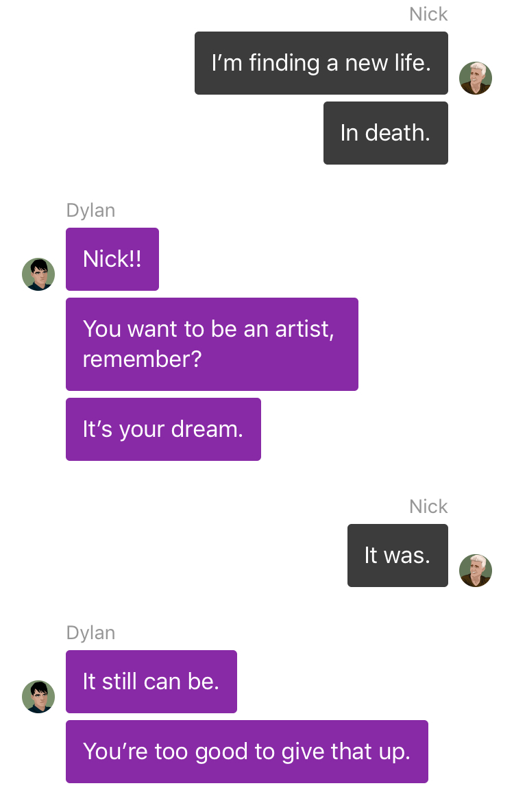Tap the word 'artist' in Dylan's message
Viewport: 514px width, 812px height.
tap(304, 329)
